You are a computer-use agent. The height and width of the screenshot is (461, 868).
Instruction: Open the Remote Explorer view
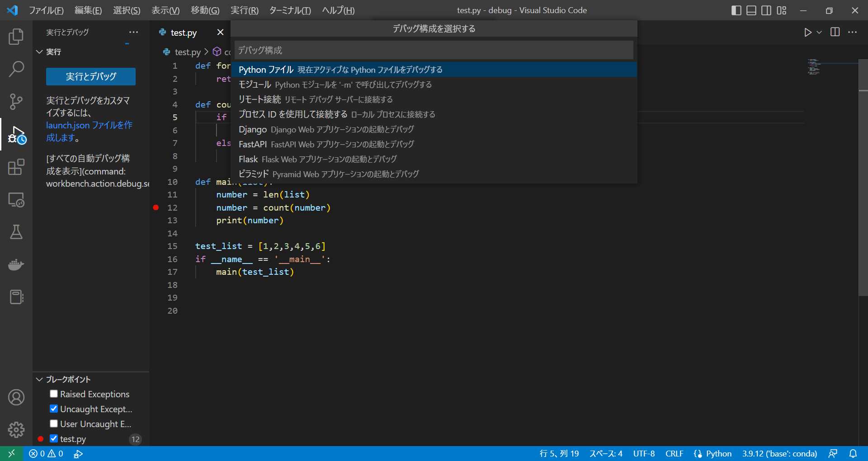(16, 199)
